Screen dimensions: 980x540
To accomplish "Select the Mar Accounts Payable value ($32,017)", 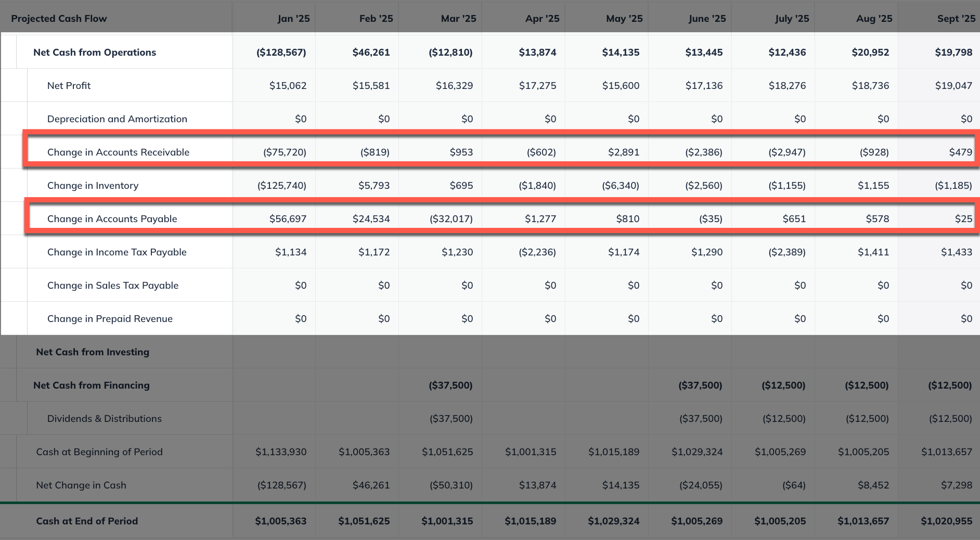I will 451,218.
